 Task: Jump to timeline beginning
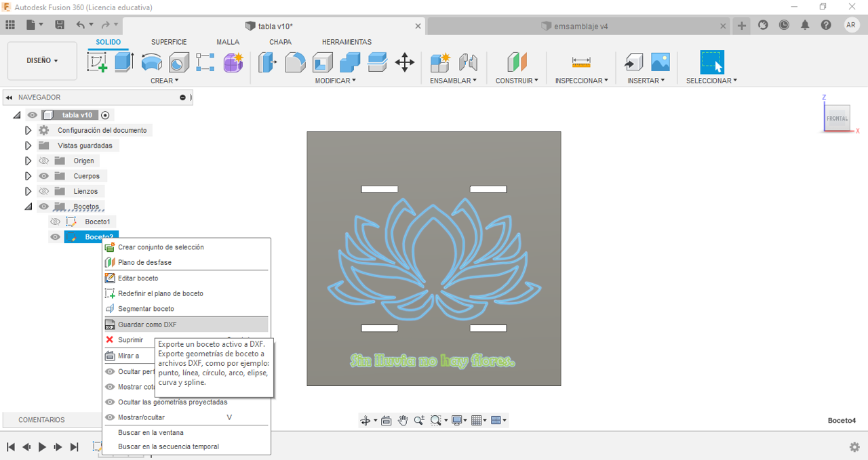(11, 447)
